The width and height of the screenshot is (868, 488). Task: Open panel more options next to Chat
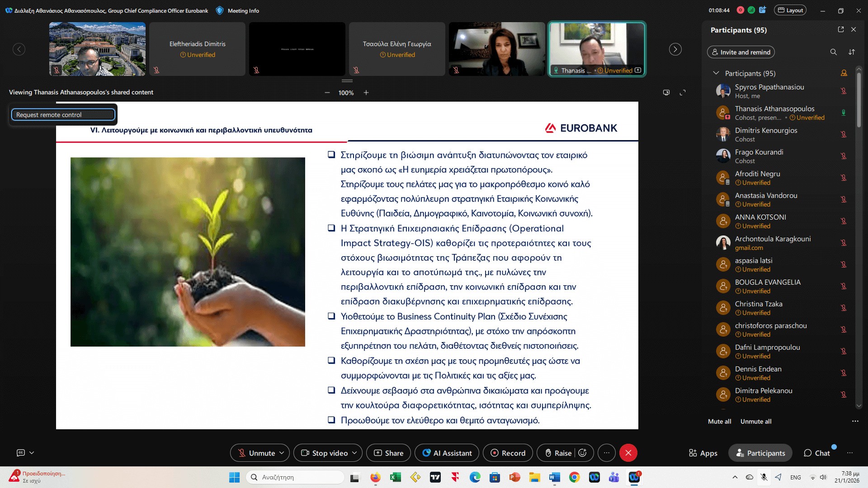(850, 453)
